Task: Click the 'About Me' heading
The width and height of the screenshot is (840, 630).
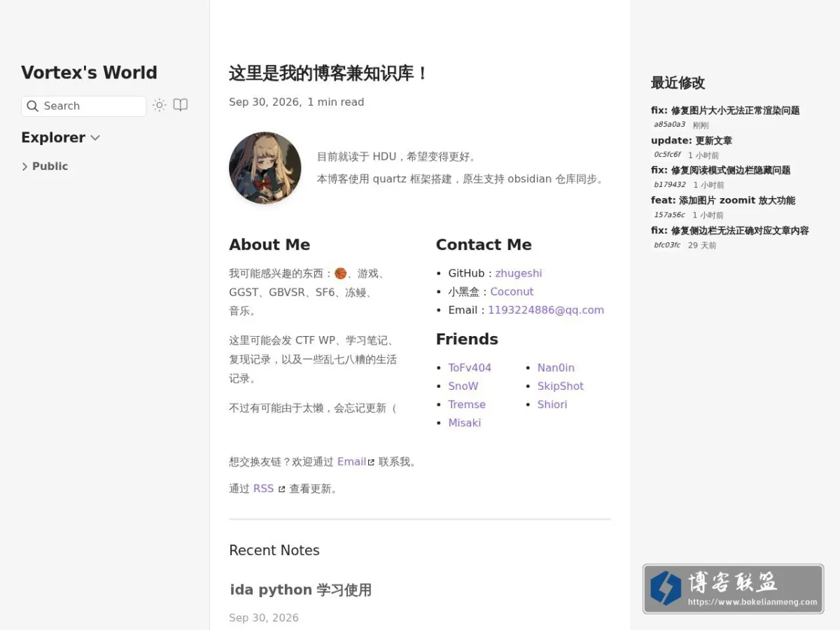Action: click(269, 244)
